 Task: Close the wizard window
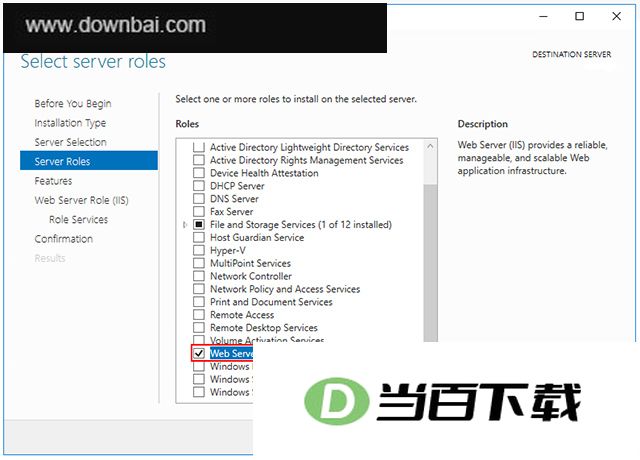(x=616, y=16)
